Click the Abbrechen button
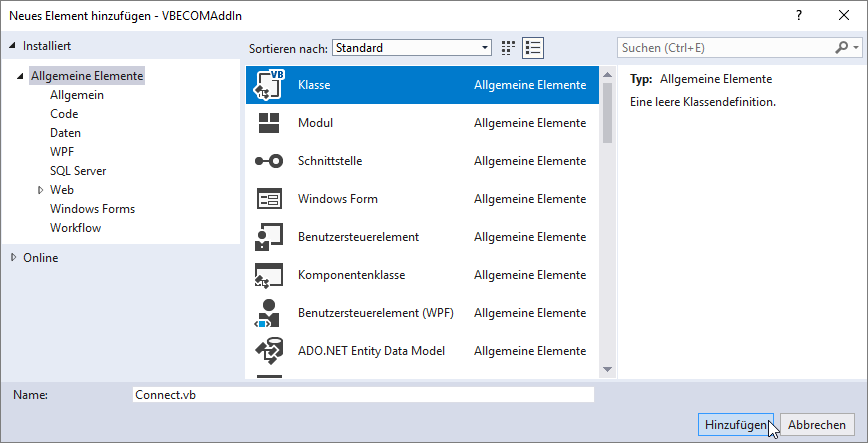Viewport: 868px width, 443px height. [817, 425]
